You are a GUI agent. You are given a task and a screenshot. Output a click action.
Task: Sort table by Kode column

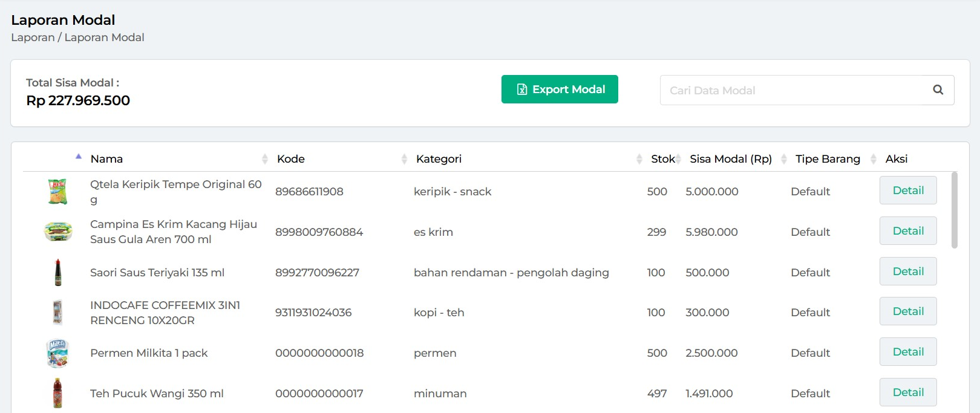(x=291, y=159)
